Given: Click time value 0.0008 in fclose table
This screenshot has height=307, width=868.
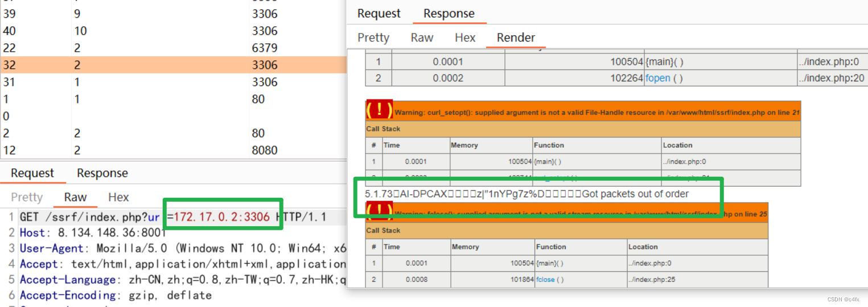Looking at the screenshot, I should click(x=416, y=279).
